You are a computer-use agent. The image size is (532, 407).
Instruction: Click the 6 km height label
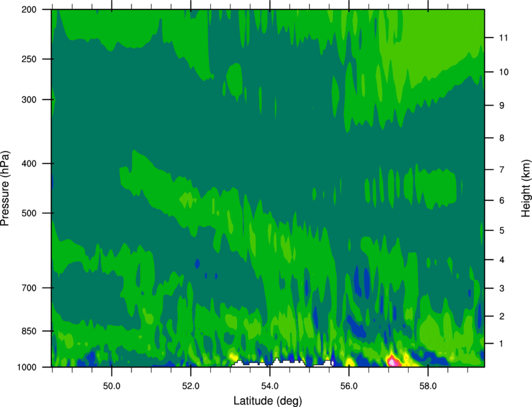pos(502,200)
